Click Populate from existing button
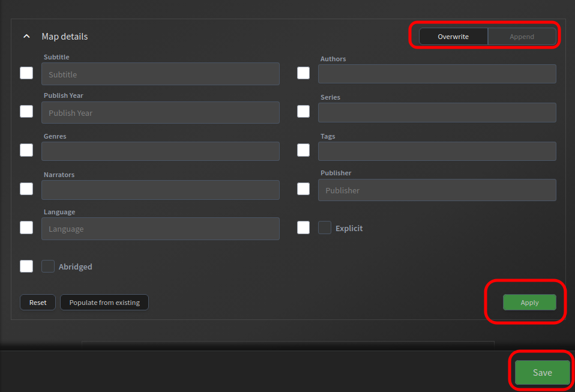The image size is (575, 392). coord(104,303)
